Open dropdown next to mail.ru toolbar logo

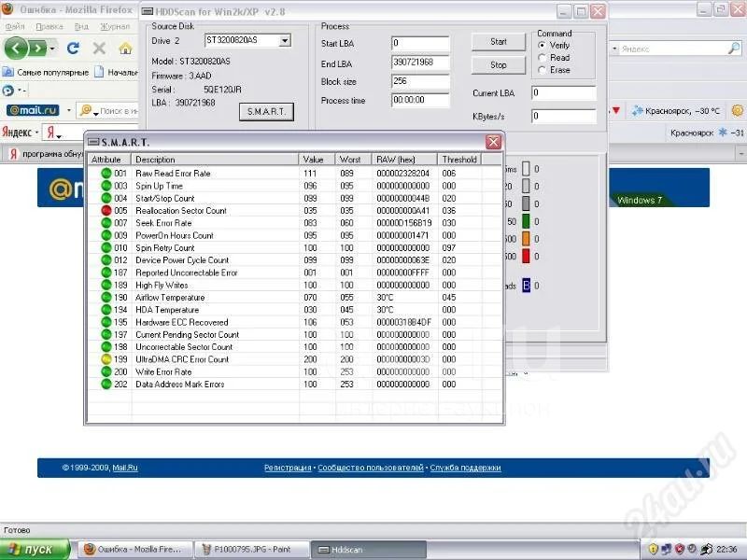click(68, 110)
